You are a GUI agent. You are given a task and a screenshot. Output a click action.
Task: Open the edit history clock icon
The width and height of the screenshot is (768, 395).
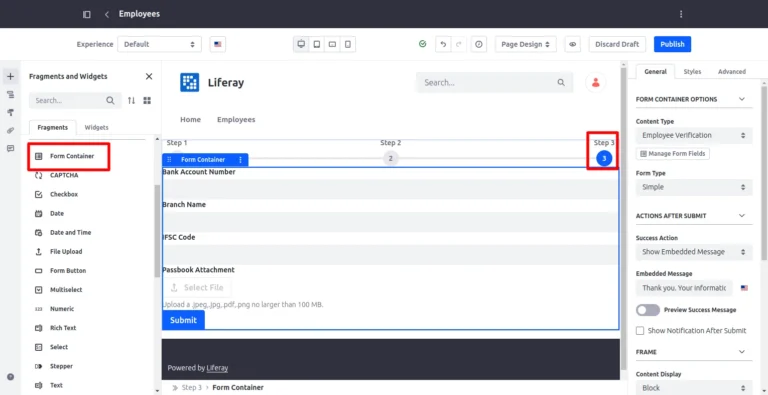479,44
